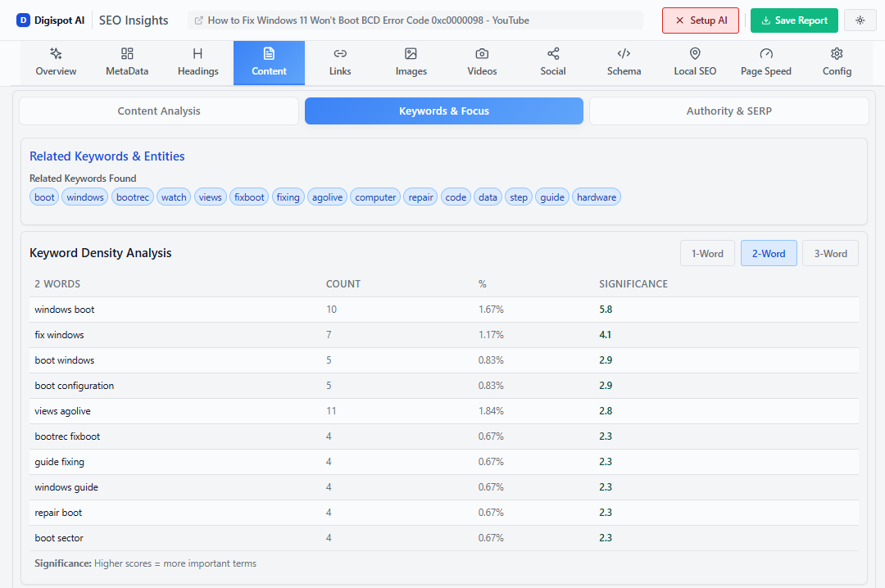Open the Overview section icon
Image resolution: width=885 pixels, height=588 pixels.
tap(56, 53)
